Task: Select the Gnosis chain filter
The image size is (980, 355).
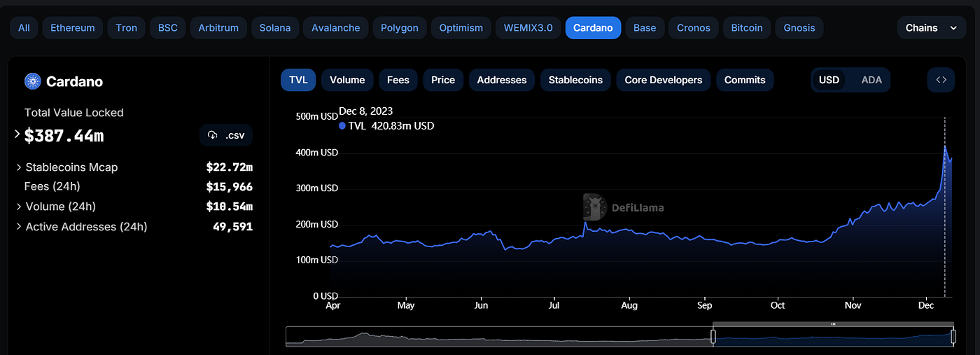Action: [799, 28]
